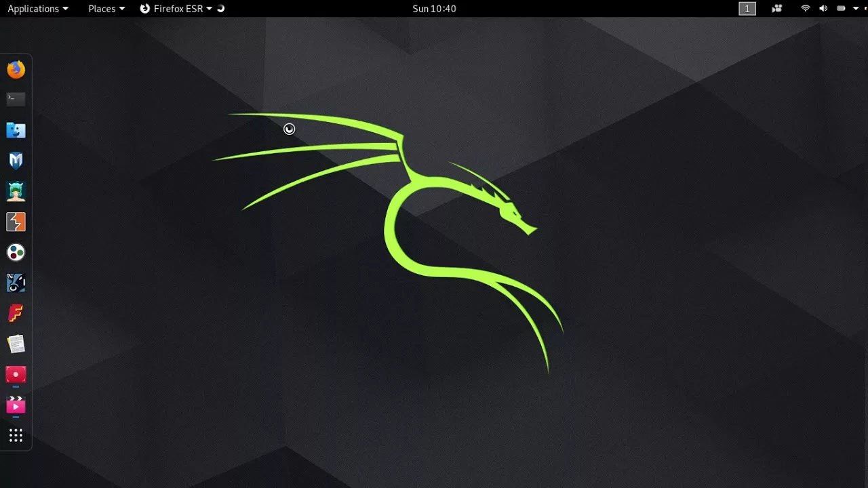The image size is (868, 488).
Task: Open the Sun 10:40 clock calendar
Action: 434,9
